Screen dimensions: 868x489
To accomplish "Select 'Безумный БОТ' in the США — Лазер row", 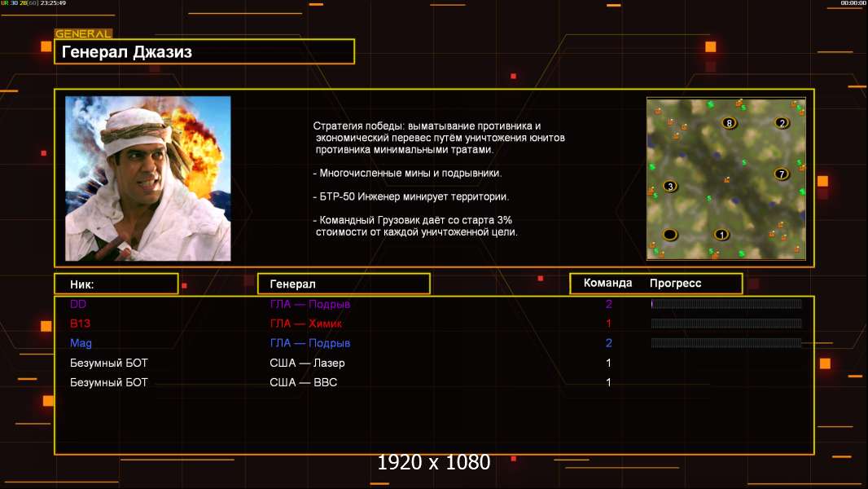I will (x=109, y=363).
